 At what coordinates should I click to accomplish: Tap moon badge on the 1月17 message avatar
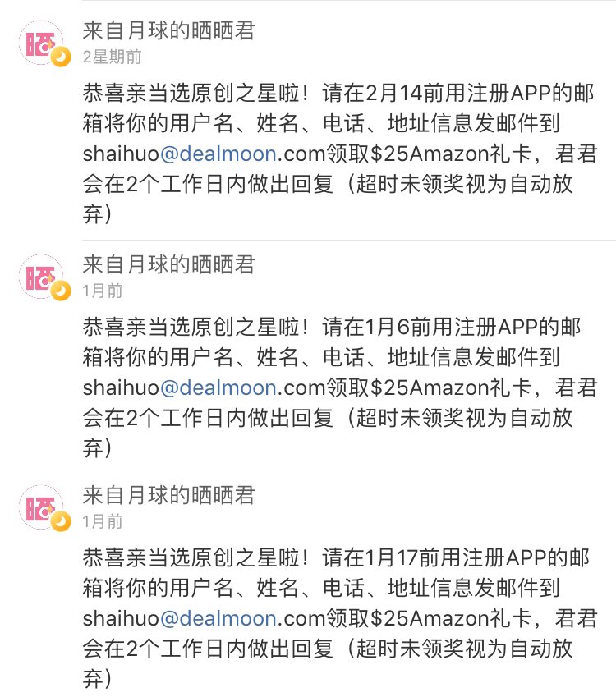pyautogui.click(x=61, y=521)
